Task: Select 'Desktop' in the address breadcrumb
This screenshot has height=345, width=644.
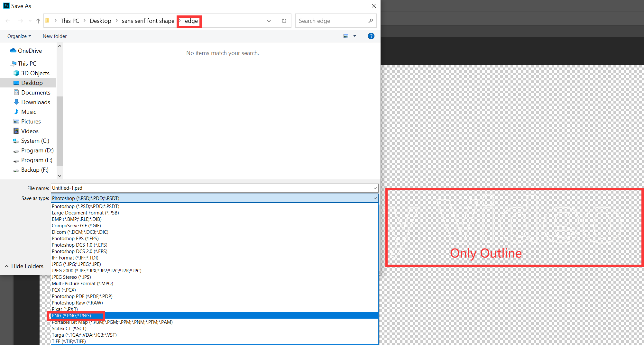Action: [x=100, y=21]
